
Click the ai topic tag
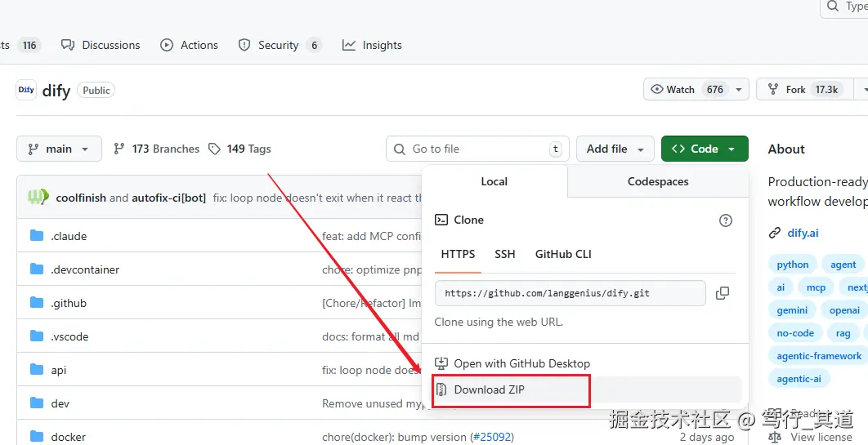click(x=781, y=287)
